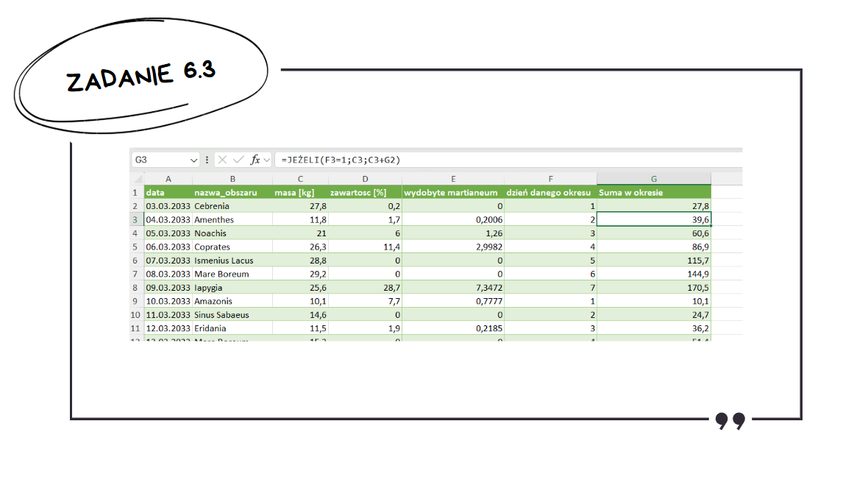Click header cell "masa [kg]"
868x488 pixels.
[x=300, y=193]
